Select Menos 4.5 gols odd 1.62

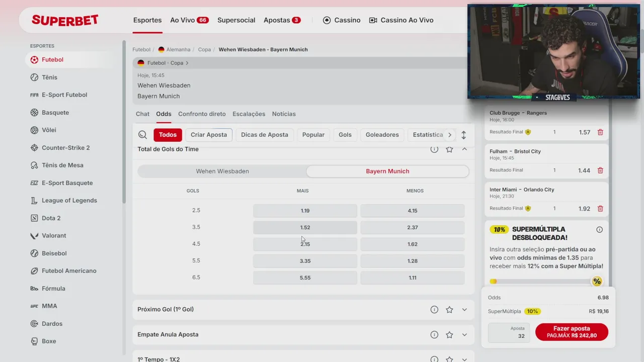[x=413, y=244]
